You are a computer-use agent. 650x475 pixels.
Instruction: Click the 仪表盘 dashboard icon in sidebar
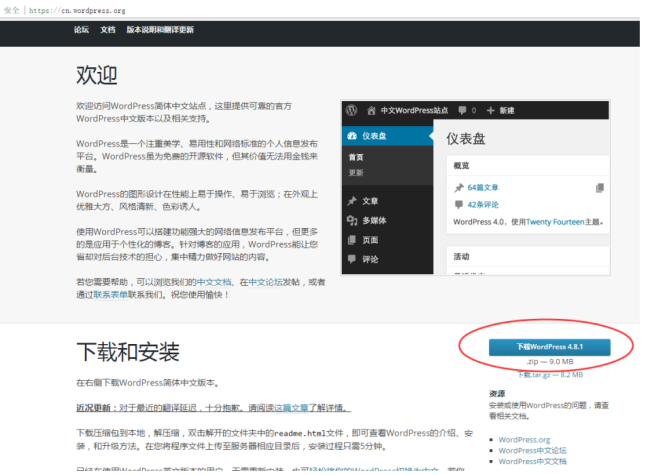tap(350, 135)
